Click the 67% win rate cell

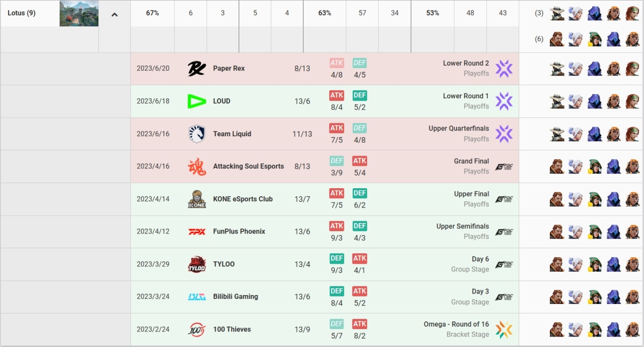pyautogui.click(x=152, y=13)
